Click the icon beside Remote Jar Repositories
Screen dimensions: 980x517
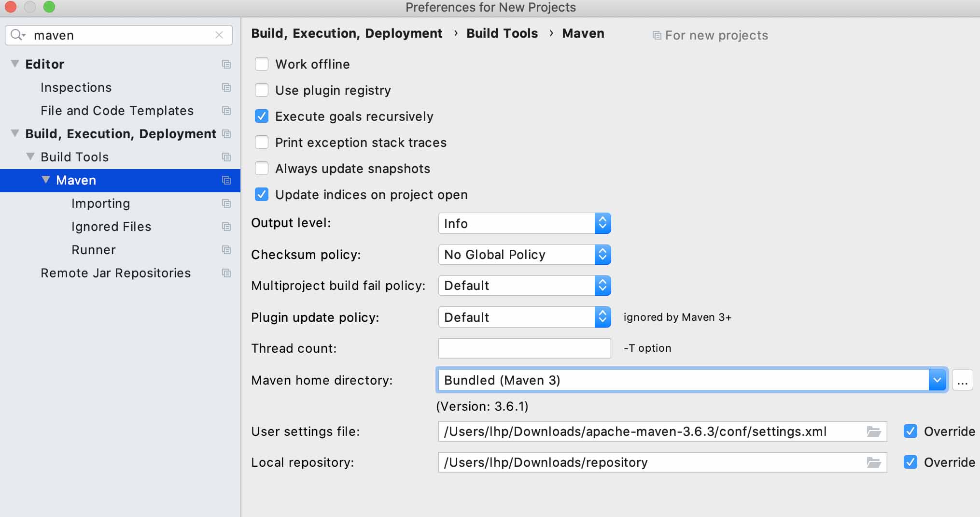tap(226, 273)
